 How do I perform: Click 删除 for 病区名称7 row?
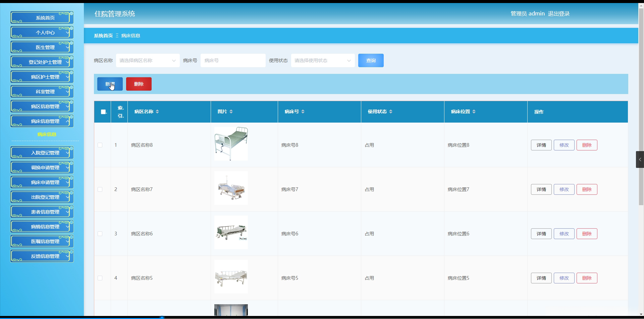(x=587, y=189)
